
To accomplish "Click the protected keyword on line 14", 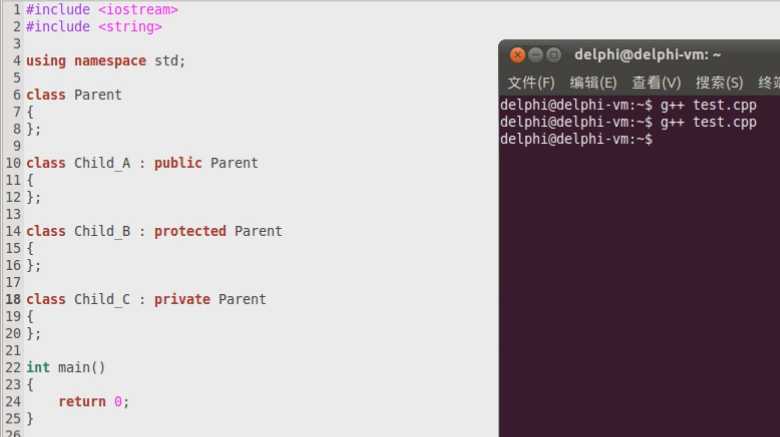I will (190, 231).
